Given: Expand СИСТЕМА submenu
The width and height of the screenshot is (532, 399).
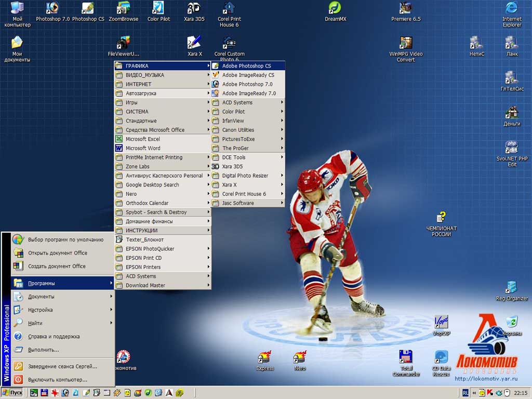Looking at the screenshot, I should click(x=163, y=112).
